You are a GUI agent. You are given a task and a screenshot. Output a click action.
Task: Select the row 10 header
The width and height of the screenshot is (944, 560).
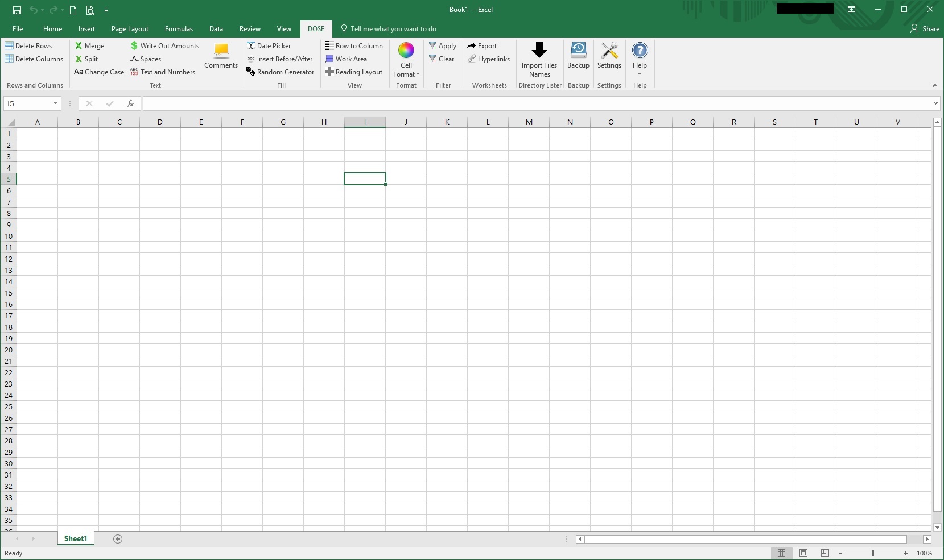9,236
